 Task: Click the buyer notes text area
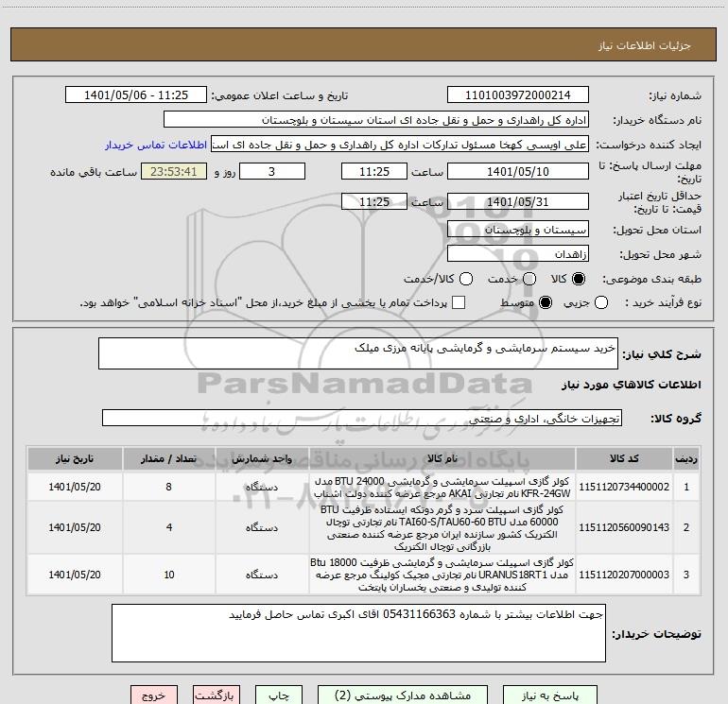(x=358, y=633)
